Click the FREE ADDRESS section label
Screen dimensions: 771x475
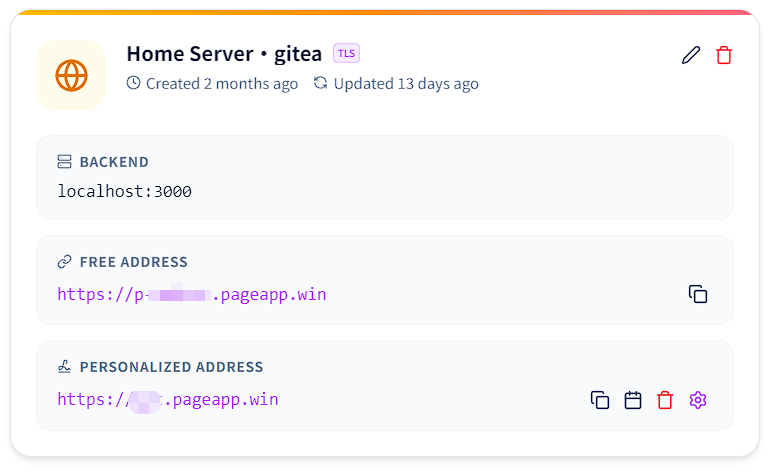click(134, 262)
